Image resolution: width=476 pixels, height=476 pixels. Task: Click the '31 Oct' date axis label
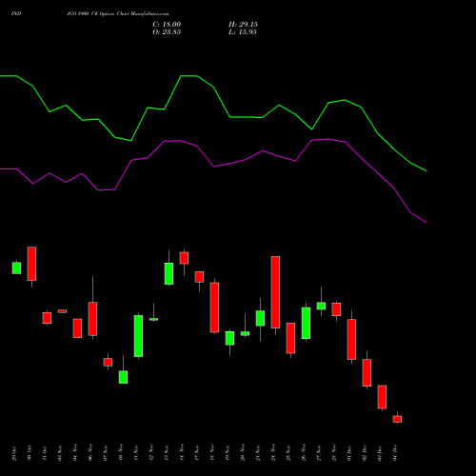pyautogui.click(x=45, y=453)
